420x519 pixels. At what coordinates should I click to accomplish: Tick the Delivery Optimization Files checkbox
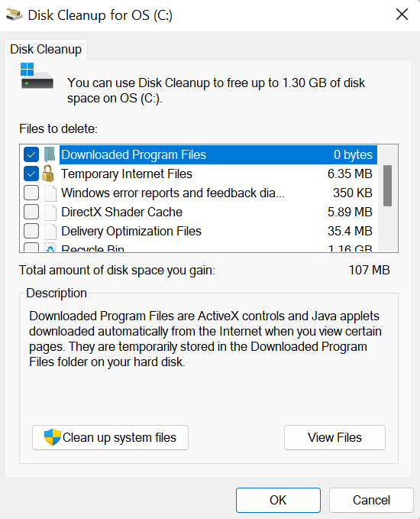coord(31,232)
